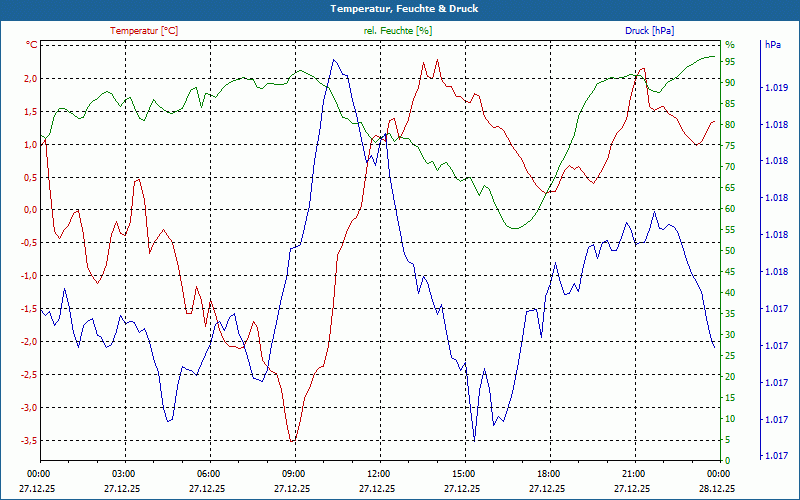This screenshot has height=500, width=800.
Task: Click the "0,5" temperature axis value
Action: click(31, 178)
